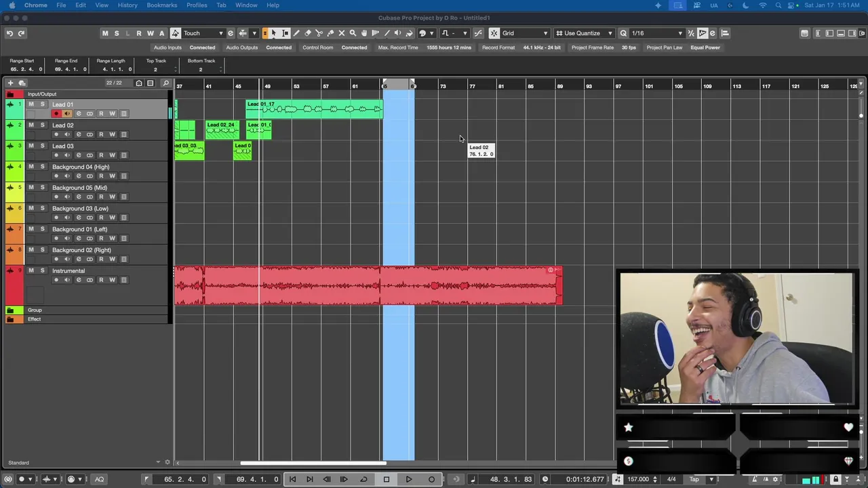Enable read automation on Background 05 (Mid)
This screenshot has height=488, width=868.
click(101, 197)
